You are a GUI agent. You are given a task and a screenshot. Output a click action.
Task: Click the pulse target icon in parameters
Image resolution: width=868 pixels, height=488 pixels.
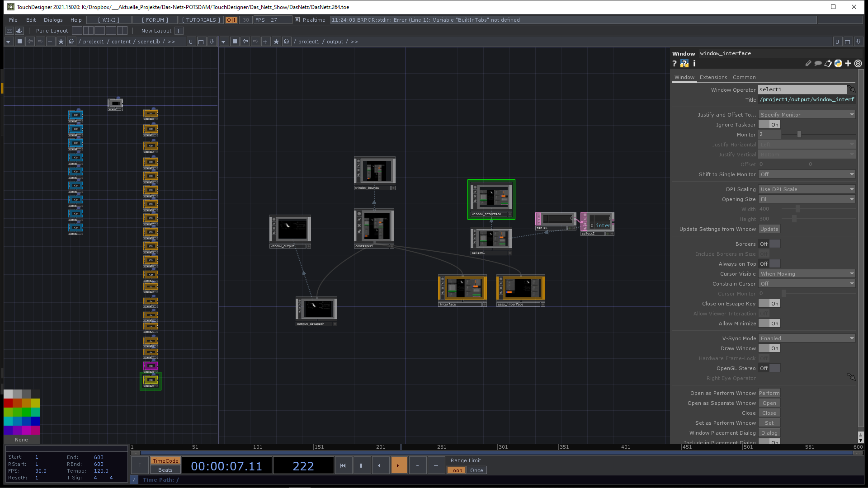858,64
